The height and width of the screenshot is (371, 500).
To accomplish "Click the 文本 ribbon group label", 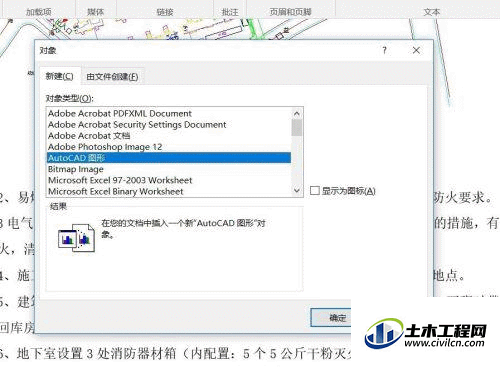I will [432, 12].
